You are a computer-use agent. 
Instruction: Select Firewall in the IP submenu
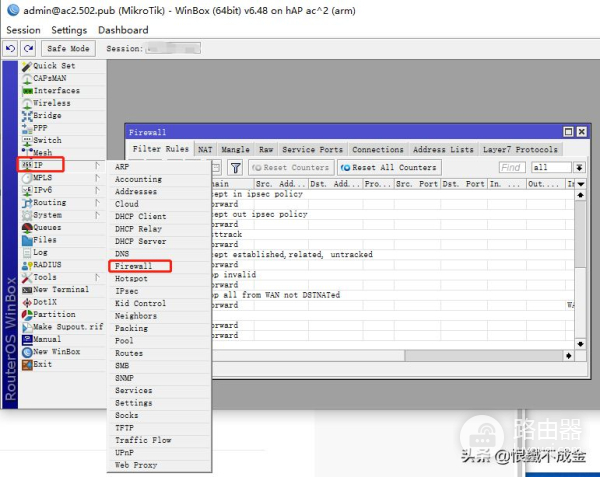(133, 266)
